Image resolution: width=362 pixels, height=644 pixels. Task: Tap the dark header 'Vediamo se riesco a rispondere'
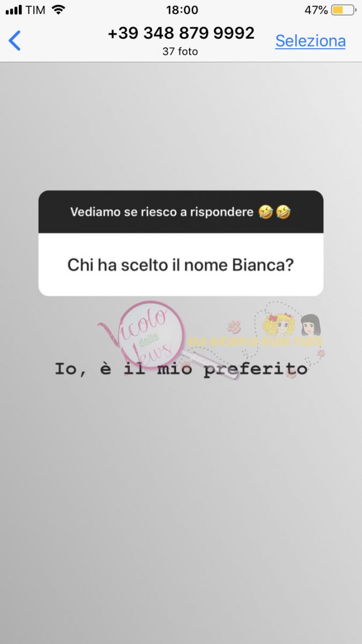click(x=181, y=212)
